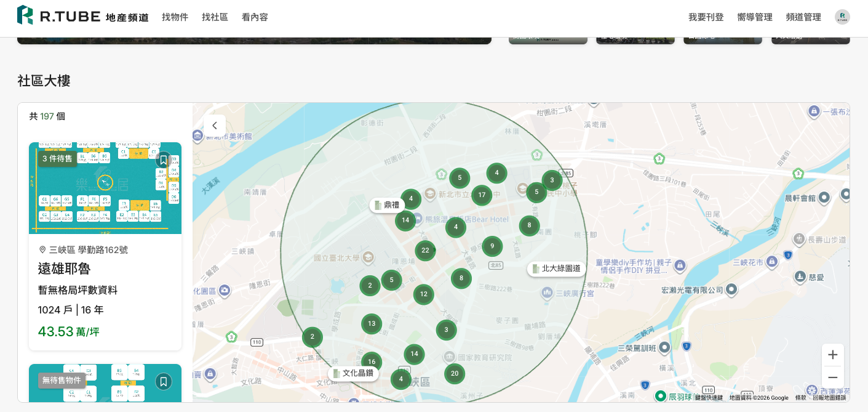
Task: Bookmark the card labeled 無待售物件
Action: pos(163,382)
